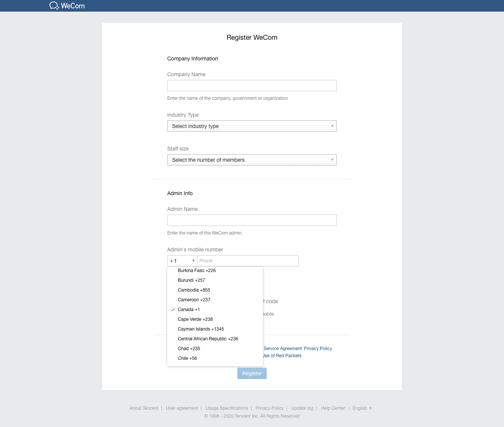Select the checked Canada +1 option
This screenshot has height=427, width=504.
[x=215, y=310]
